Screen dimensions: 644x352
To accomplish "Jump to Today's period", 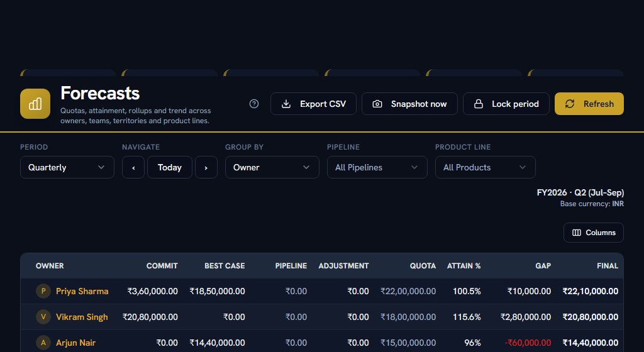I will pyautogui.click(x=170, y=167).
